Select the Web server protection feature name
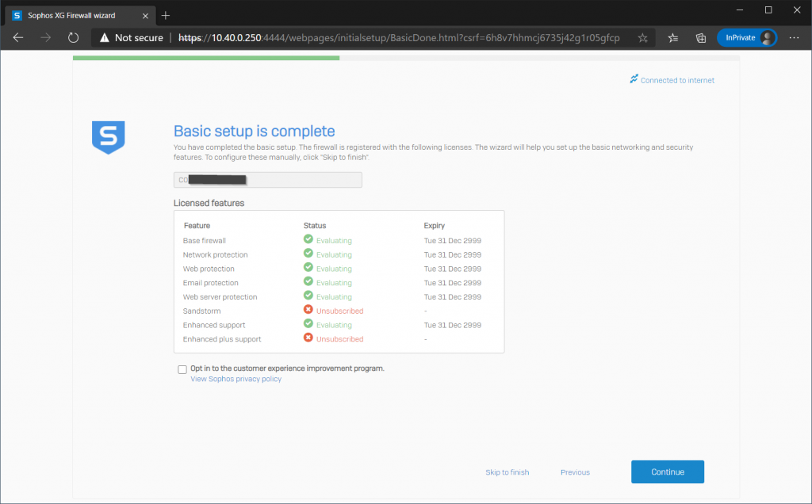The image size is (812, 504). 220,297
